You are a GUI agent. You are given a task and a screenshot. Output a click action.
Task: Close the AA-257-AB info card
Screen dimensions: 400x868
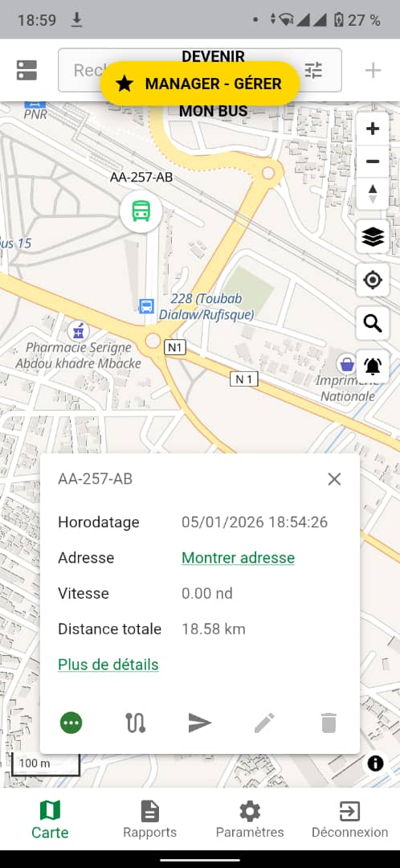click(334, 479)
